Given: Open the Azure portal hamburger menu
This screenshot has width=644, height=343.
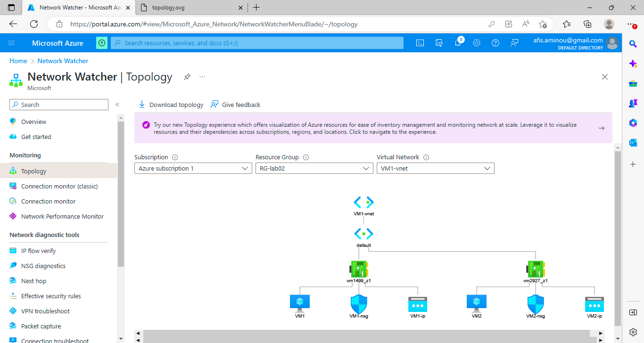Looking at the screenshot, I should [12, 43].
